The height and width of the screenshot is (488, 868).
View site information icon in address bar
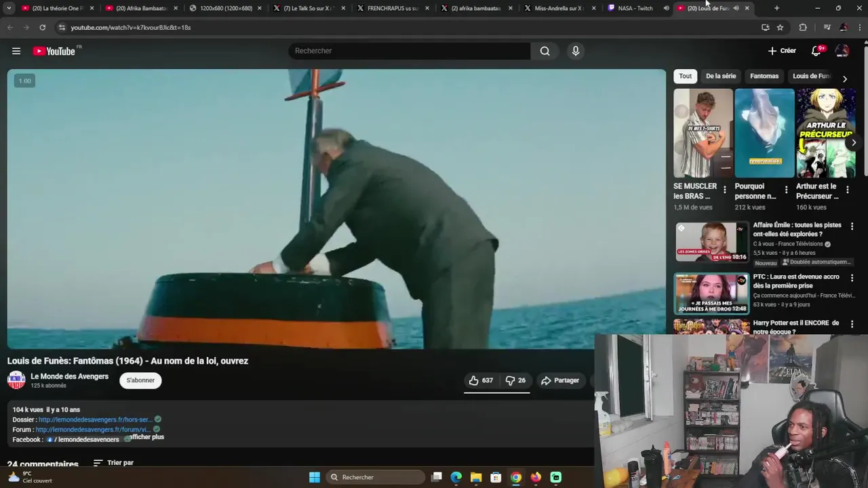[62, 27]
